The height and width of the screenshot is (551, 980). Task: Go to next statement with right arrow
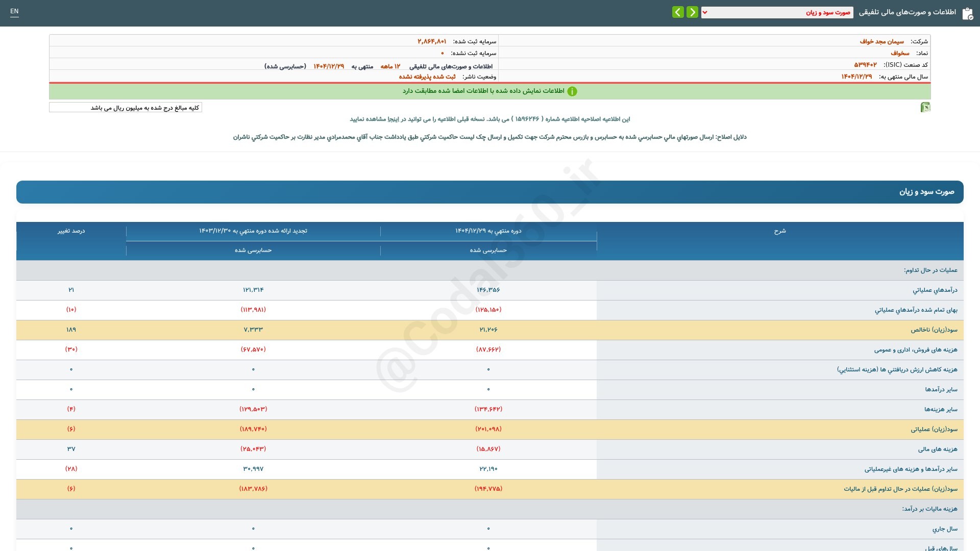coord(692,12)
